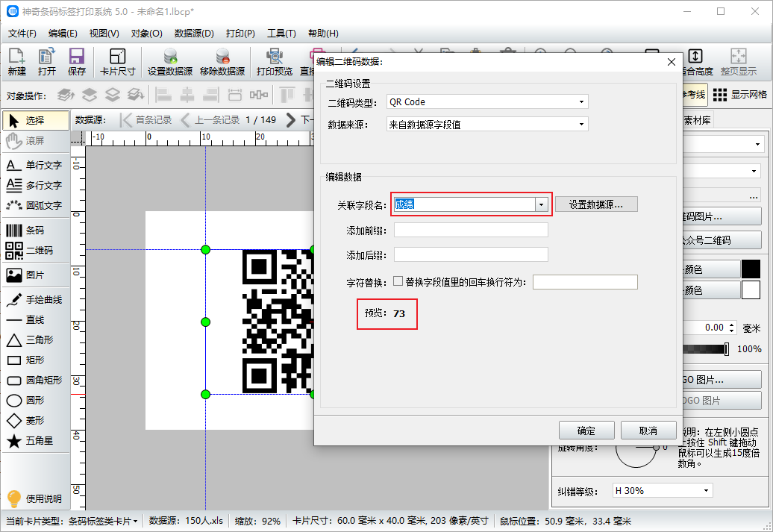
Task: Open the first dropdown under 素材库 tab
Action: click(x=757, y=145)
